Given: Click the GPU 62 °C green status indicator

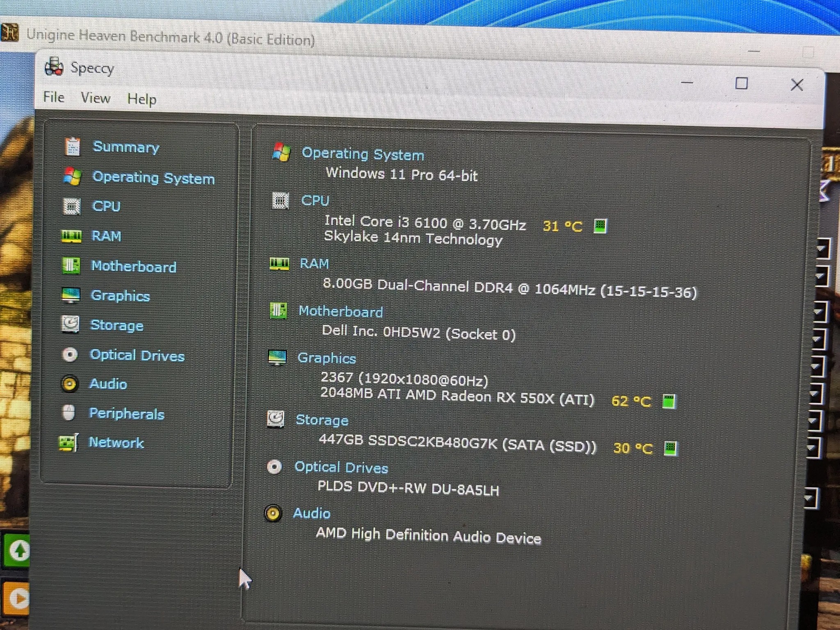Looking at the screenshot, I should 669,401.
